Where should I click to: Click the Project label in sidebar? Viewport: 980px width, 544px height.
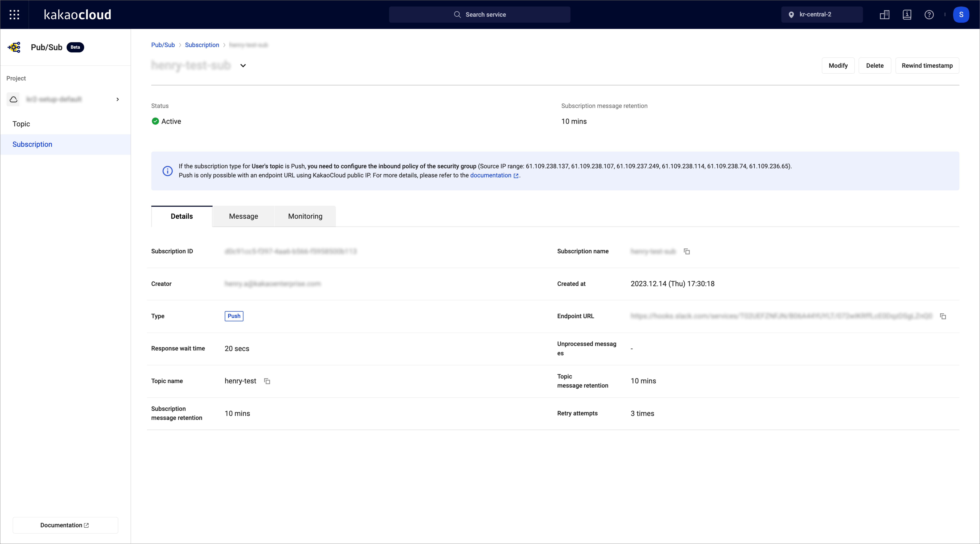point(16,78)
